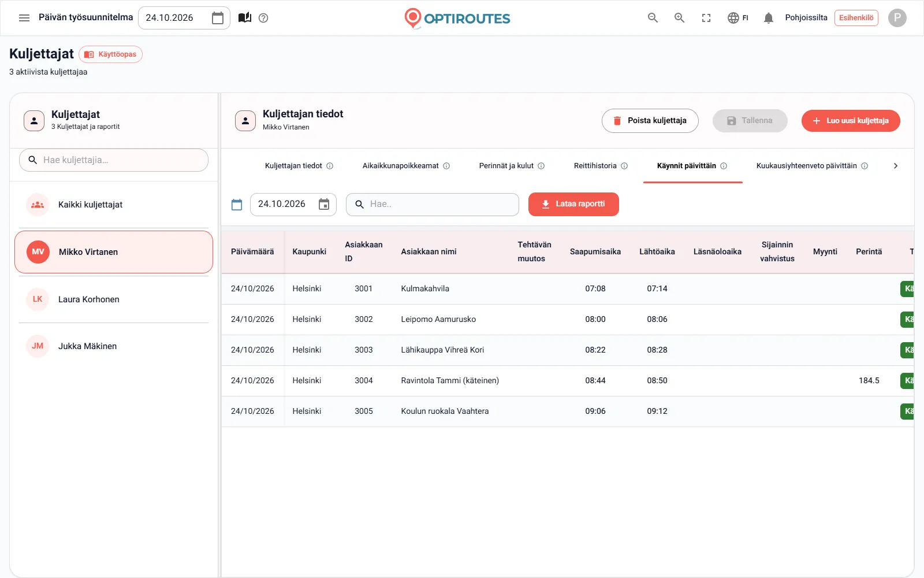
Task: Click blue calendar icon left of report date
Action: 237,205
